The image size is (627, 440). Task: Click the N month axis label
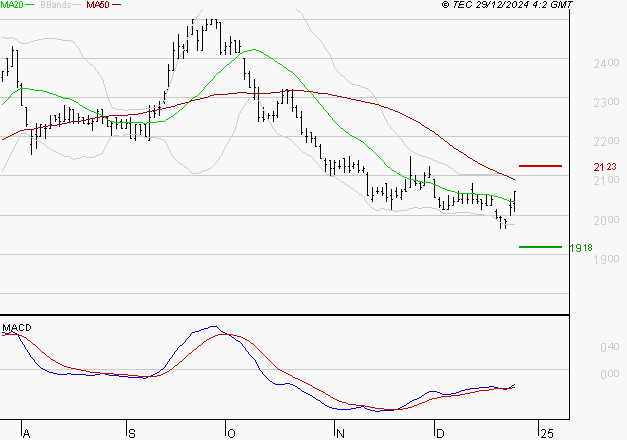pyautogui.click(x=340, y=434)
